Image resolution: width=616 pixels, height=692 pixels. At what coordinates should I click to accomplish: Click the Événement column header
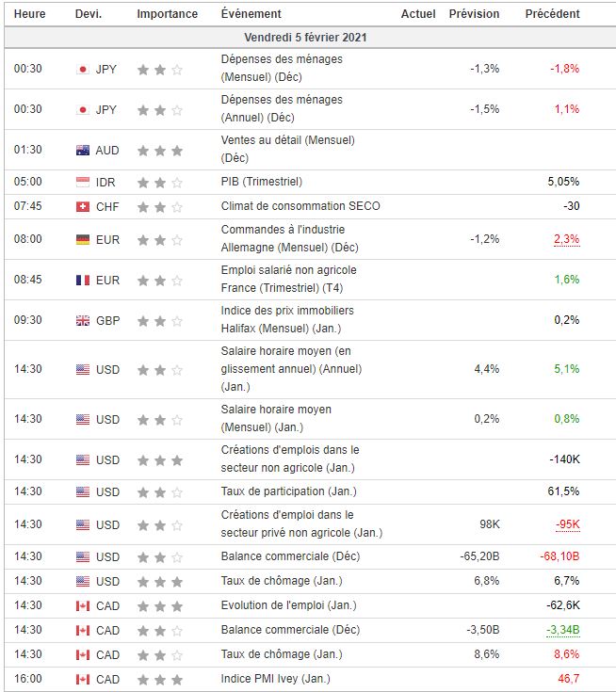click(251, 14)
